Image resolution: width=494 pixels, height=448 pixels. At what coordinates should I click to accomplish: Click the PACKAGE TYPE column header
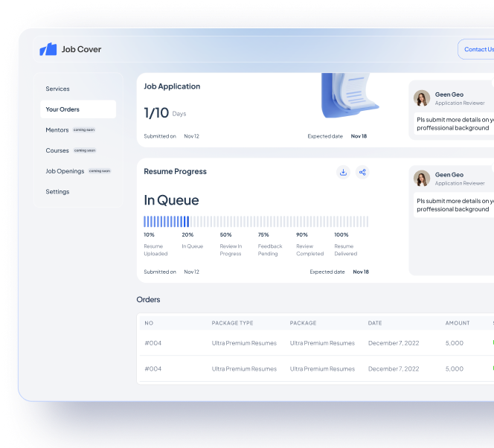[232, 323]
